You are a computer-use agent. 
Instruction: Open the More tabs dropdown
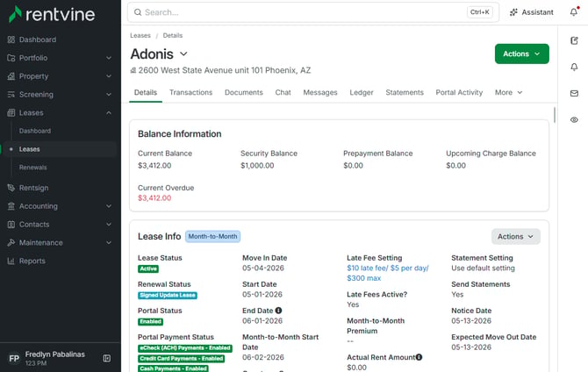tap(508, 92)
